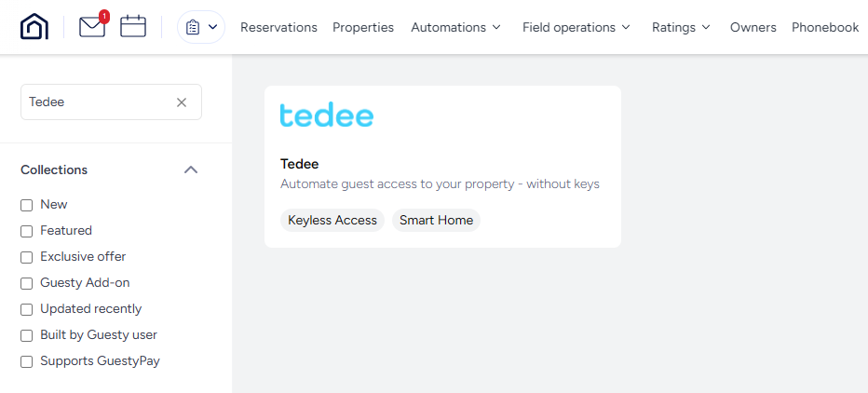Screen dimensions: 868x393
Task: Click the Tedee logo image
Action: click(327, 116)
